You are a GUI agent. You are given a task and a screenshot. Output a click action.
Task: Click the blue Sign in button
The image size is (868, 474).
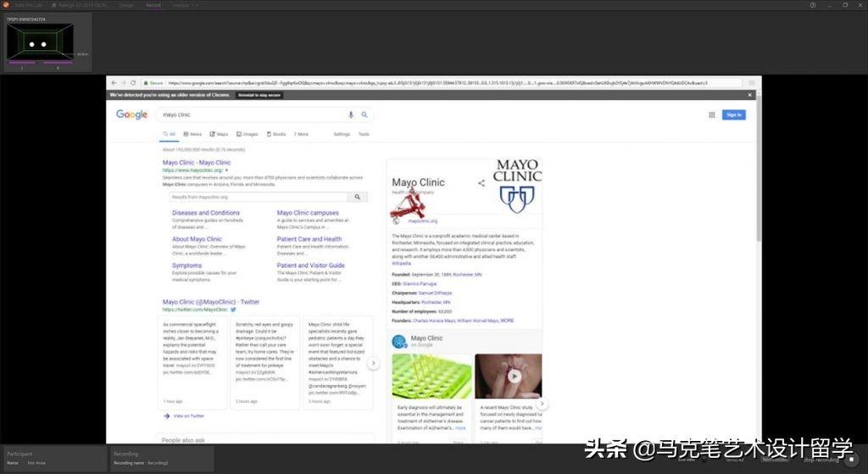click(x=733, y=114)
